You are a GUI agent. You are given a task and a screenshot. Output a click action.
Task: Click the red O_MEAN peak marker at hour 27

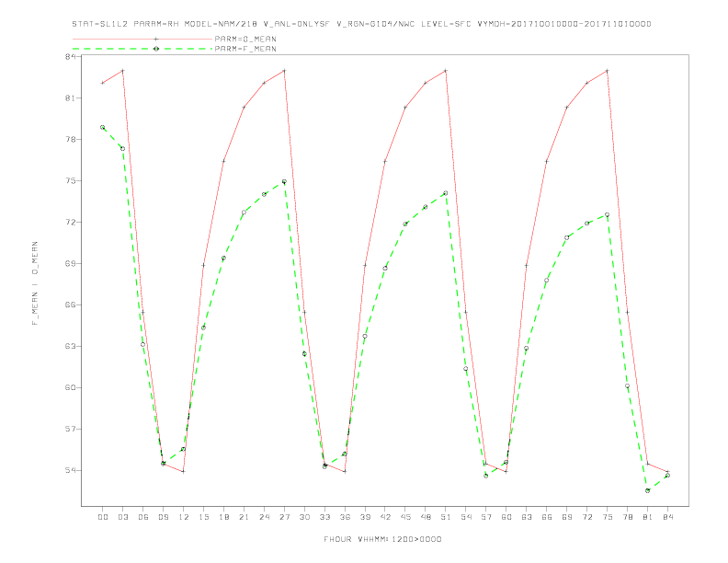(x=284, y=71)
